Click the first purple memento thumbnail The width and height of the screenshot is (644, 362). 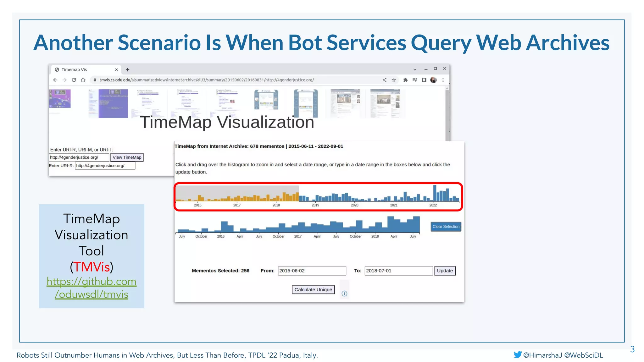point(60,99)
